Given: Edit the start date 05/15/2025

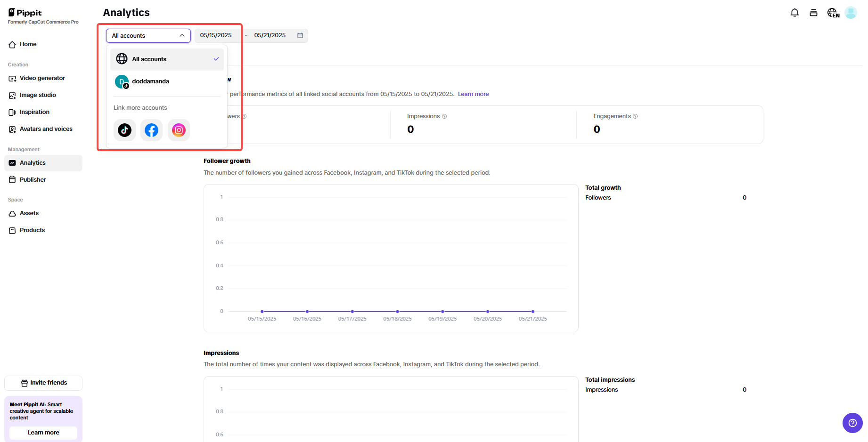Looking at the screenshot, I should 216,35.
